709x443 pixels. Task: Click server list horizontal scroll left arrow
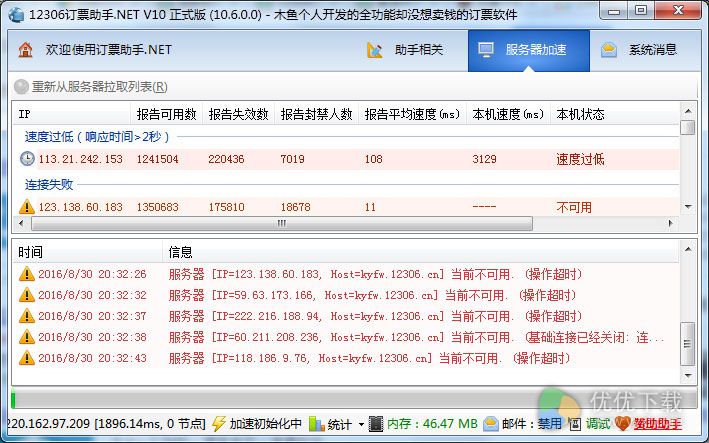pos(21,223)
